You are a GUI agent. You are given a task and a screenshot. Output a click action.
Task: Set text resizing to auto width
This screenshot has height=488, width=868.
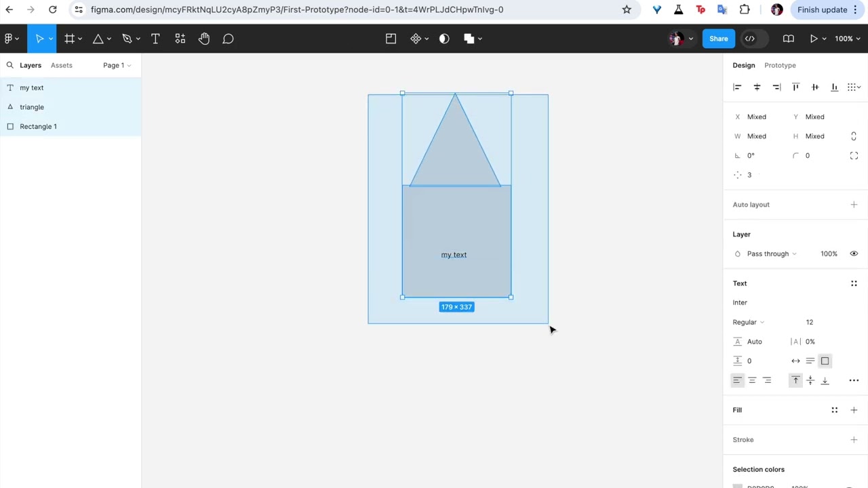coord(795,361)
